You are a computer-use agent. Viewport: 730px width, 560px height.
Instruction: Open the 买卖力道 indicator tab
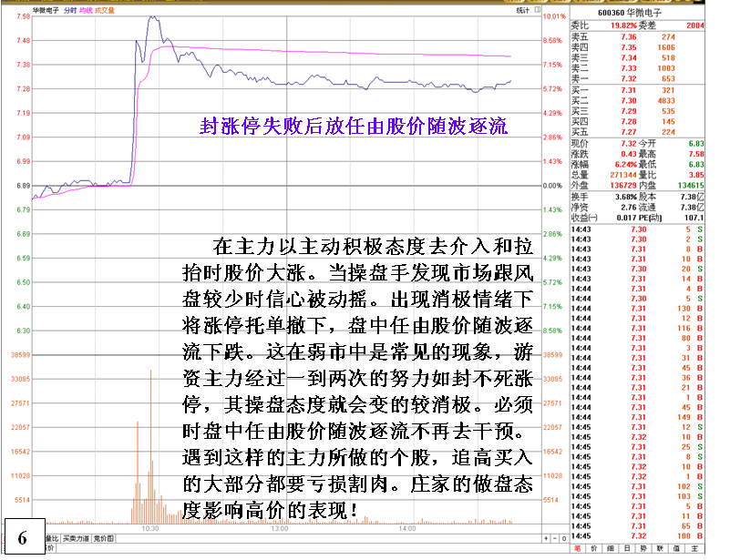76,538
